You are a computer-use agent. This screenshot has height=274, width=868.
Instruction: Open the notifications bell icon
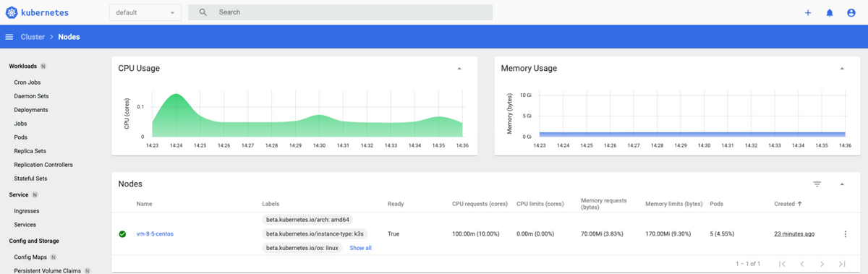830,12
